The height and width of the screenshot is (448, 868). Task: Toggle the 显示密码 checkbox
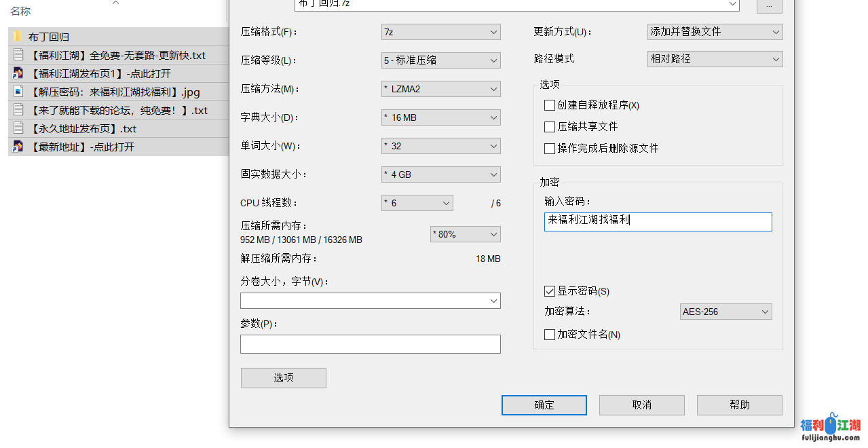[x=550, y=291]
